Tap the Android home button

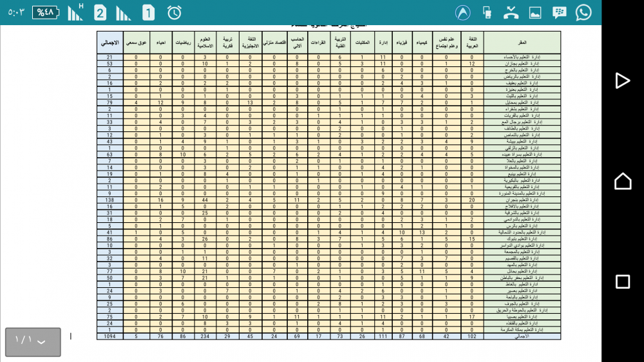pos(623,181)
